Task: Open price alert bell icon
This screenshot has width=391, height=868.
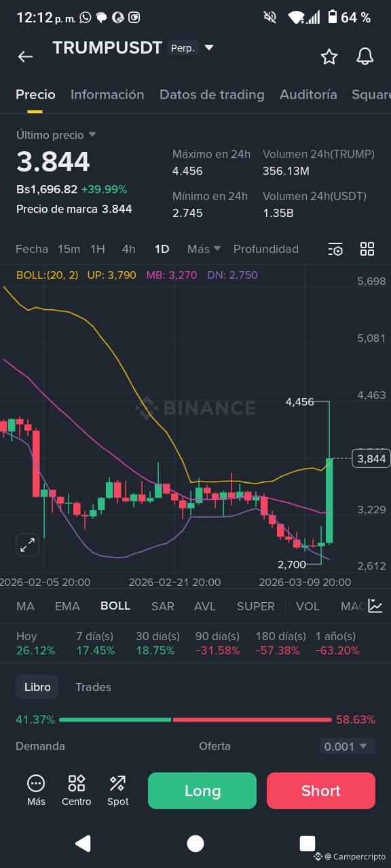Action: coord(365,57)
